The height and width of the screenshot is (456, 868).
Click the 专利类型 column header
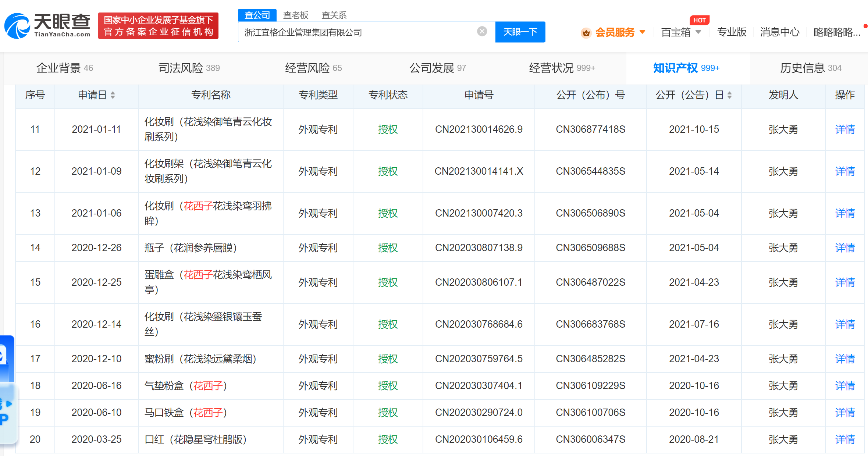(x=318, y=95)
